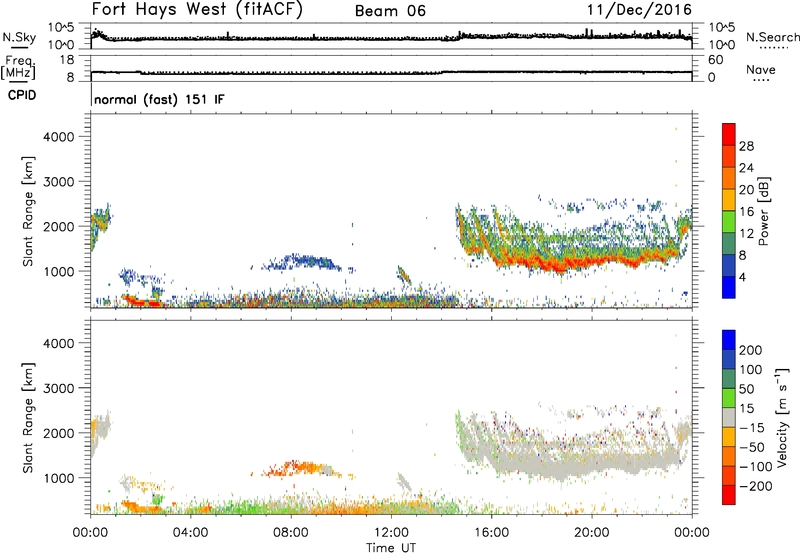This screenshot has height=554, width=800.
Task: Click the '-15' tick on velocity colorbar
Action: pos(752,428)
